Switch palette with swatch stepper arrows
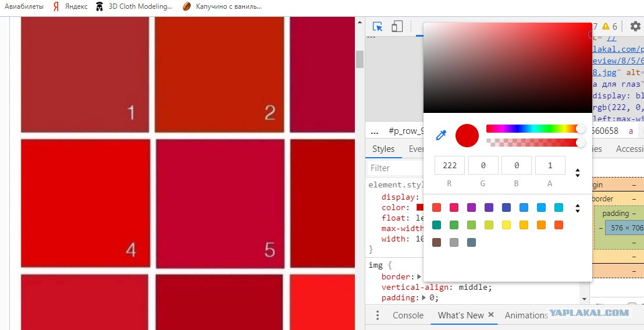This screenshot has width=644, height=330. pos(578,208)
